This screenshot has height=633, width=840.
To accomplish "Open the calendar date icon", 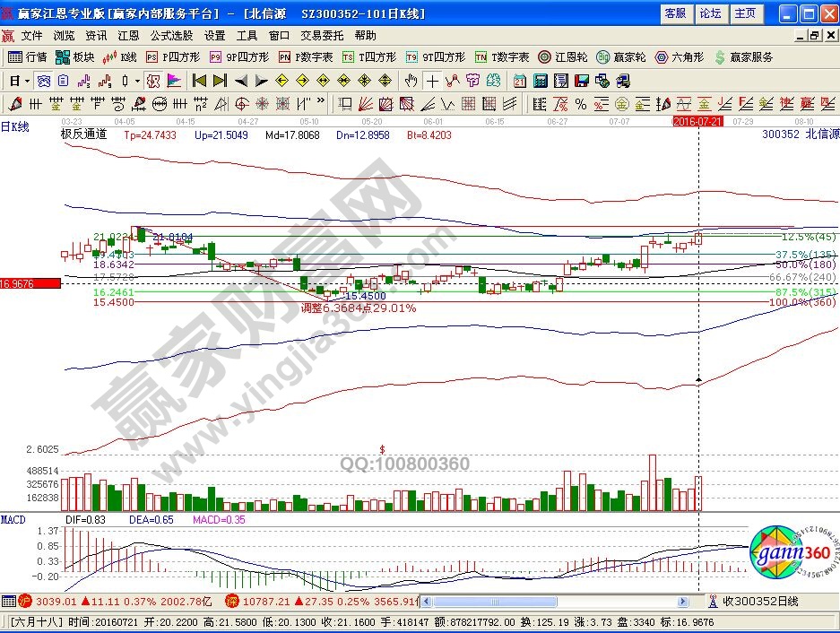I will click(520, 80).
